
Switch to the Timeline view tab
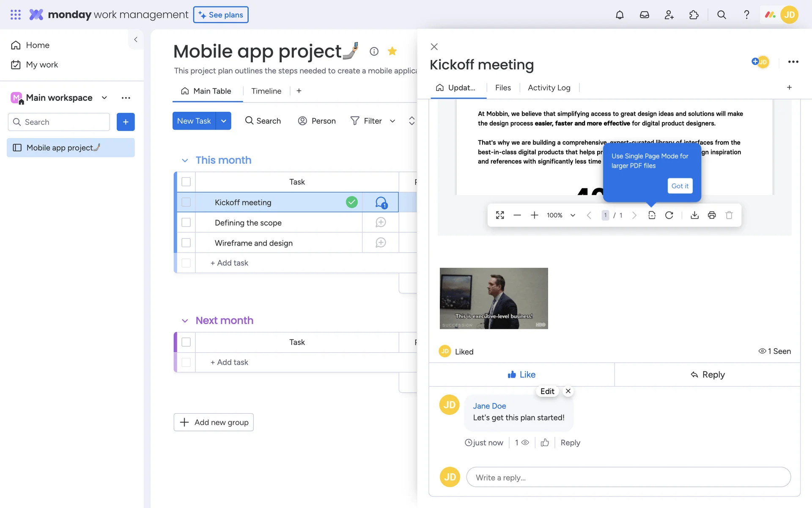[266, 91]
